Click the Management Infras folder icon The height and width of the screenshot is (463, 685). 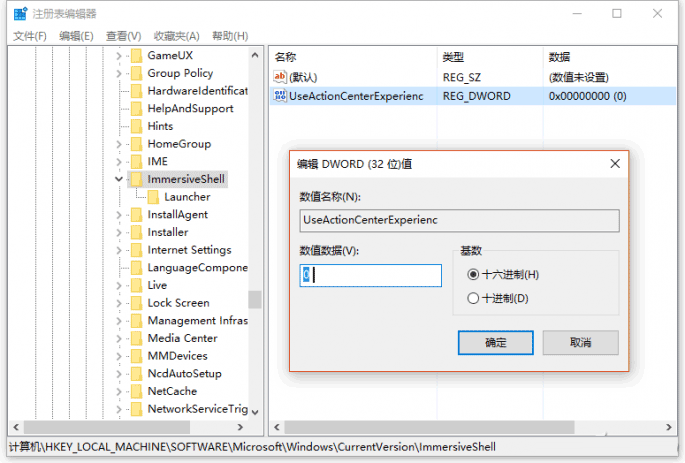tap(137, 321)
